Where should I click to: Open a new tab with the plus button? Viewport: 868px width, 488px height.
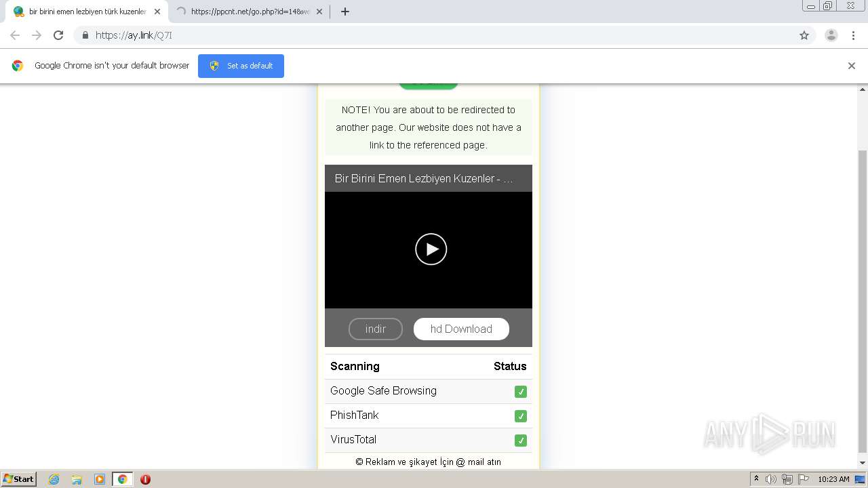coord(345,12)
